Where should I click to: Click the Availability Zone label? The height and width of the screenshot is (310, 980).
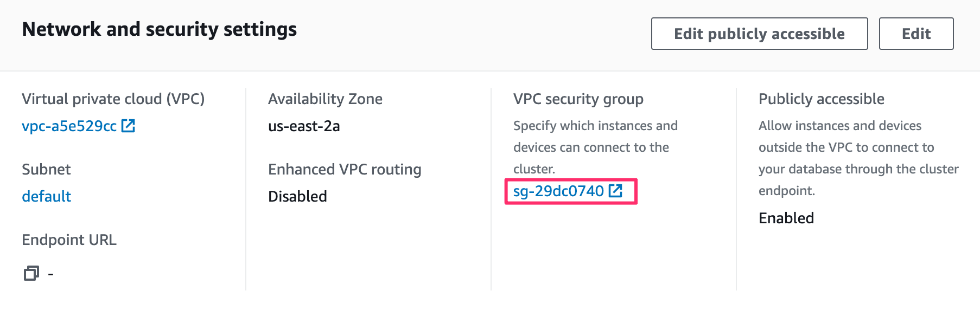(x=325, y=99)
